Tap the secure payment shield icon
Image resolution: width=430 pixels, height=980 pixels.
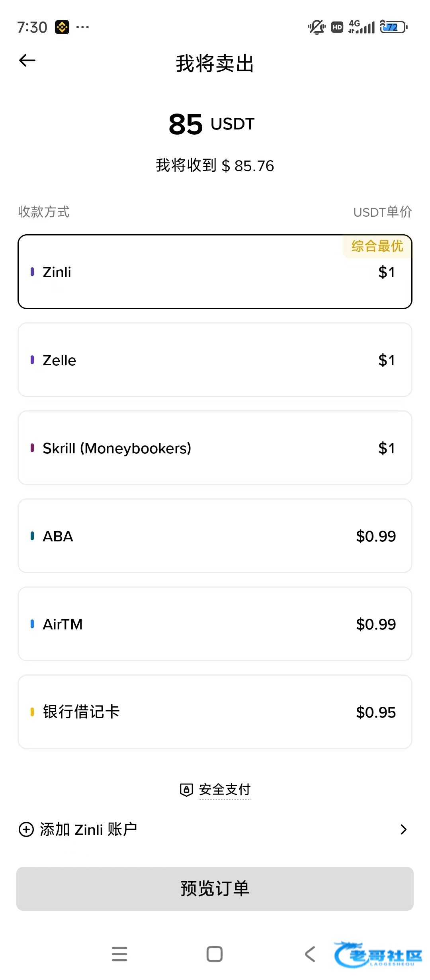pos(186,790)
